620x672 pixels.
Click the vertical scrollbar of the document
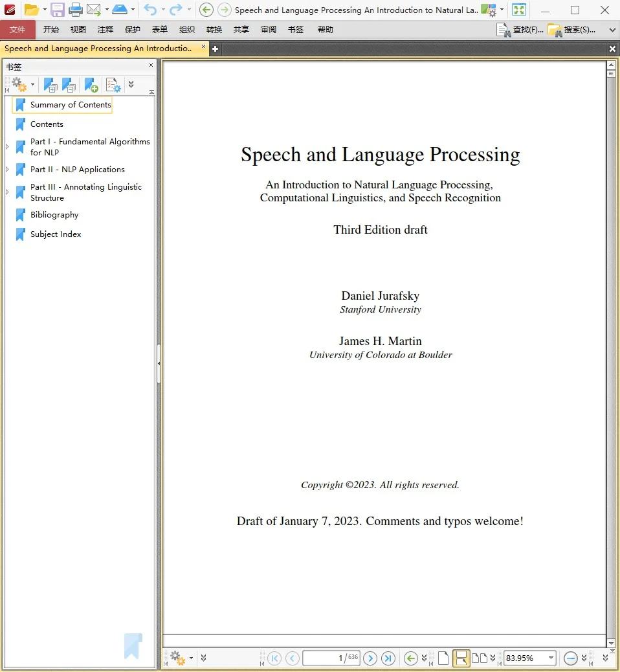(x=611, y=324)
